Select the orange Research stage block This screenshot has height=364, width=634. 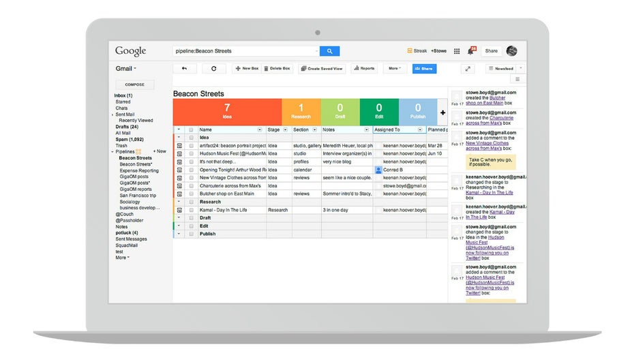pyautogui.click(x=301, y=112)
